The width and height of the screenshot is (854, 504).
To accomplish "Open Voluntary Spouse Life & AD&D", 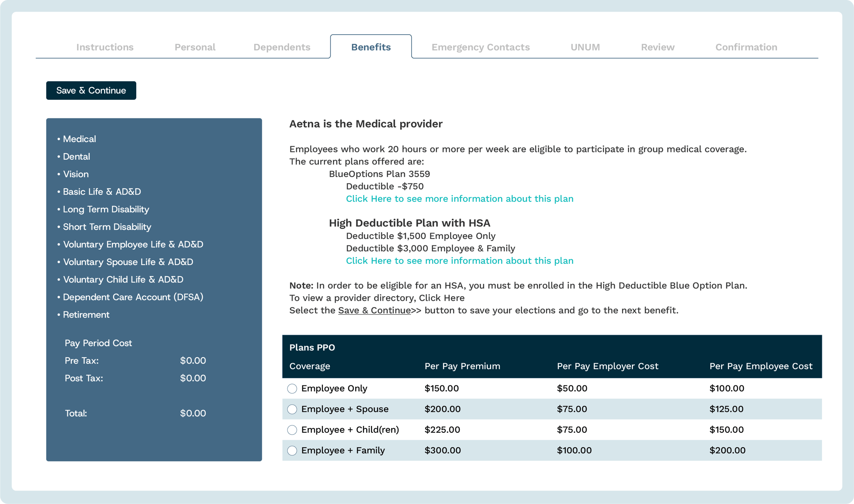I will [128, 262].
